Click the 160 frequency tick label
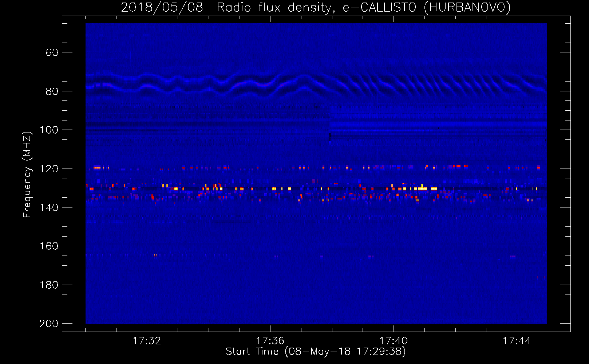 coord(49,246)
